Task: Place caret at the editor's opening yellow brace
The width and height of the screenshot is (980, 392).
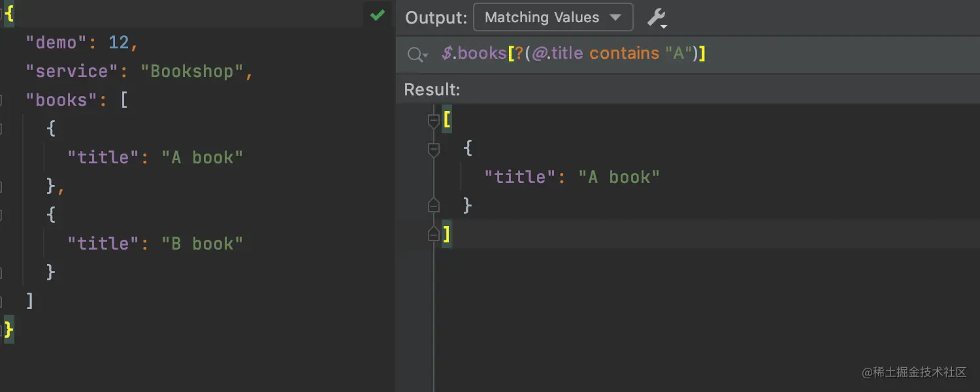Action: pyautogui.click(x=8, y=14)
